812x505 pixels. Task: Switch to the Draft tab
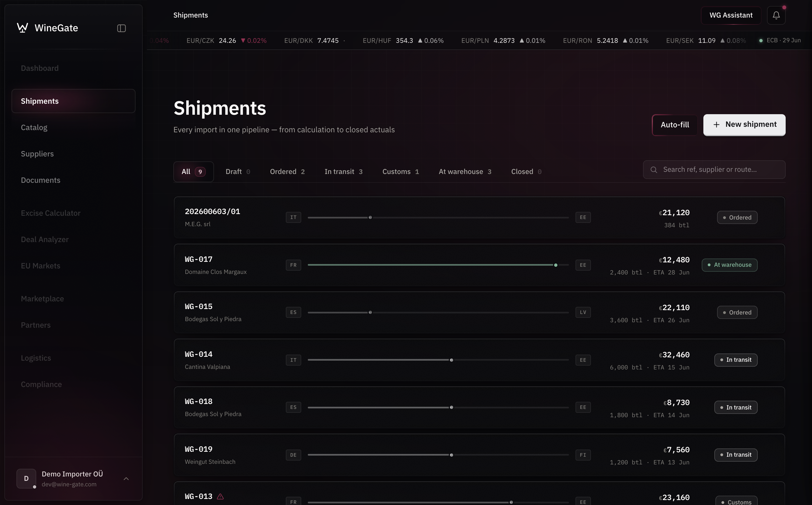coord(238,172)
